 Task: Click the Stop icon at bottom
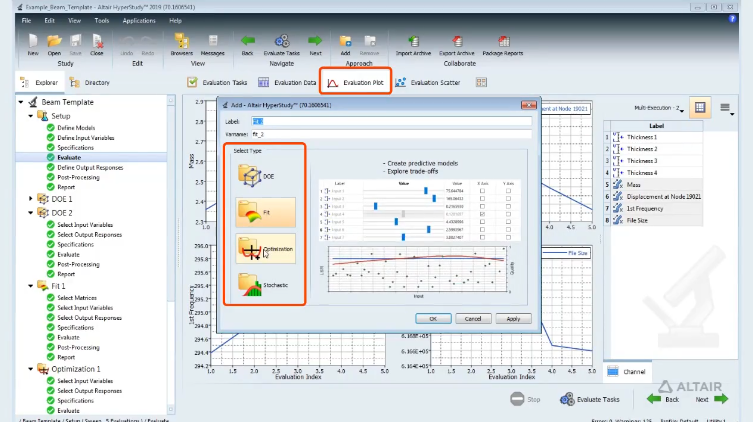[x=517, y=399]
